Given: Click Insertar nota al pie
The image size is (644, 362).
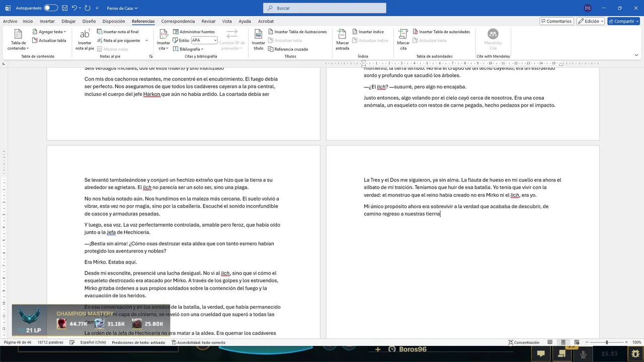Looking at the screenshot, I should point(85,39).
